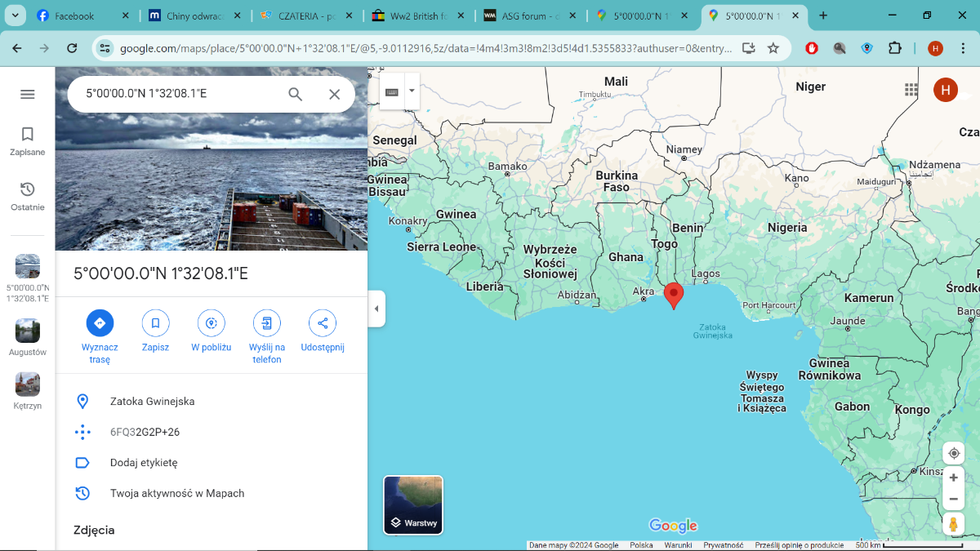Click the Zapisz bookmark icon

[x=155, y=323]
